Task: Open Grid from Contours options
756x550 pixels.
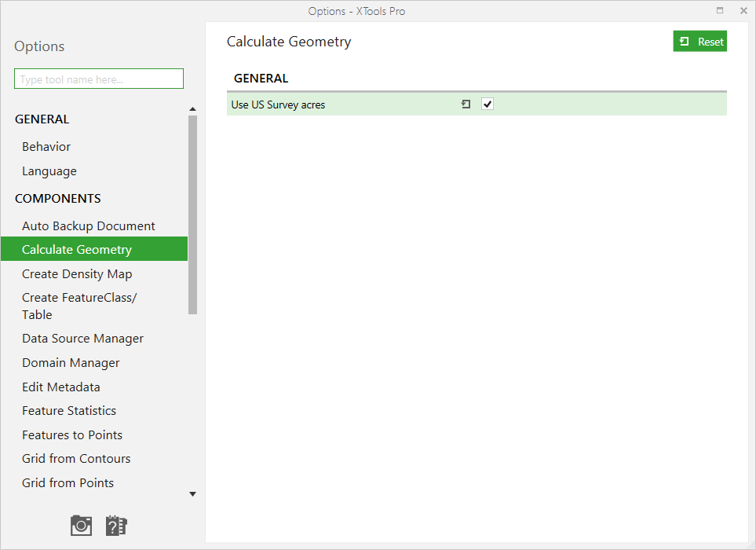Action: [76, 458]
